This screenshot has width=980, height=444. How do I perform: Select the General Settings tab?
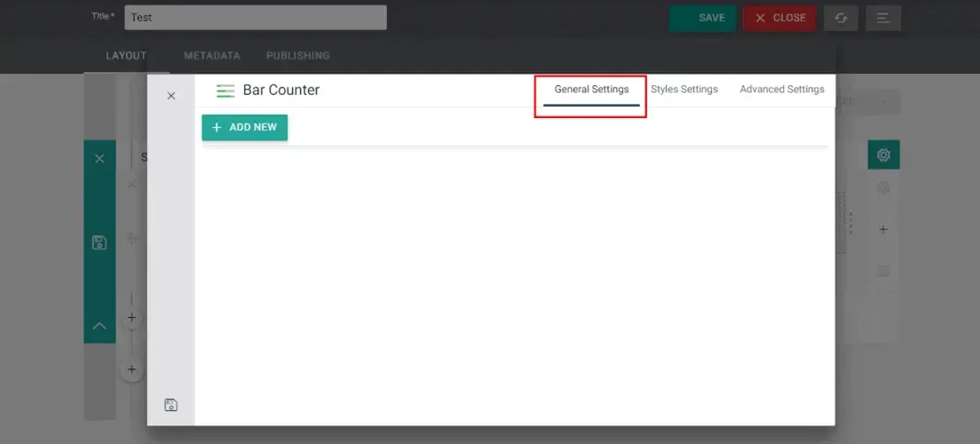pos(591,90)
